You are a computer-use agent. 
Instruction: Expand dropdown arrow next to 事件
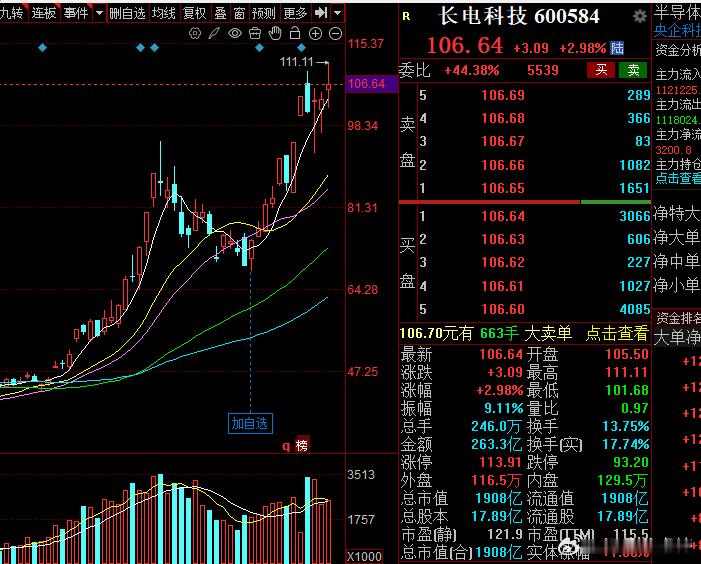pyautogui.click(x=99, y=13)
